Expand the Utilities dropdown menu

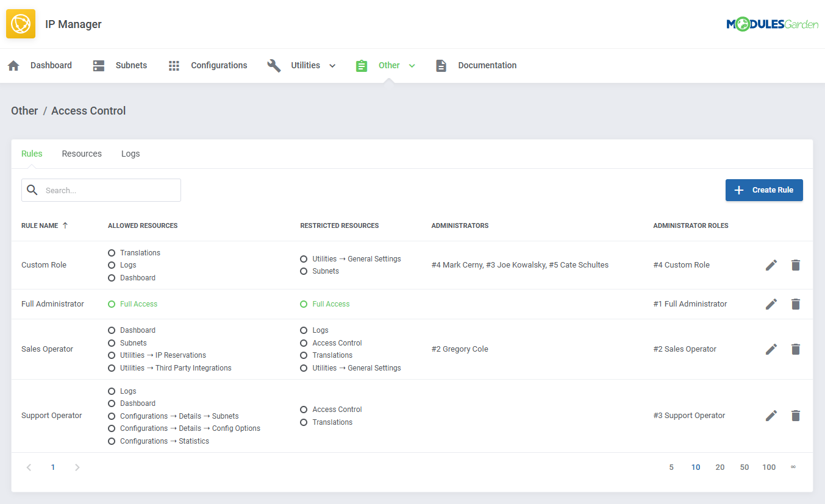(x=332, y=65)
